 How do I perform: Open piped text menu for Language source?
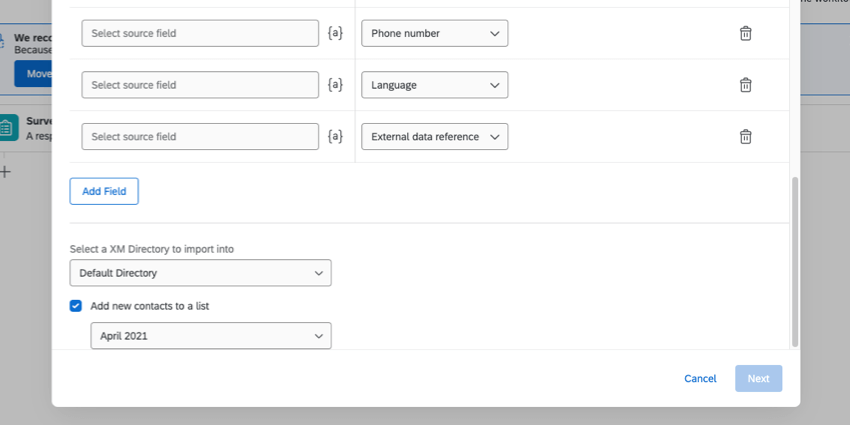pos(335,85)
